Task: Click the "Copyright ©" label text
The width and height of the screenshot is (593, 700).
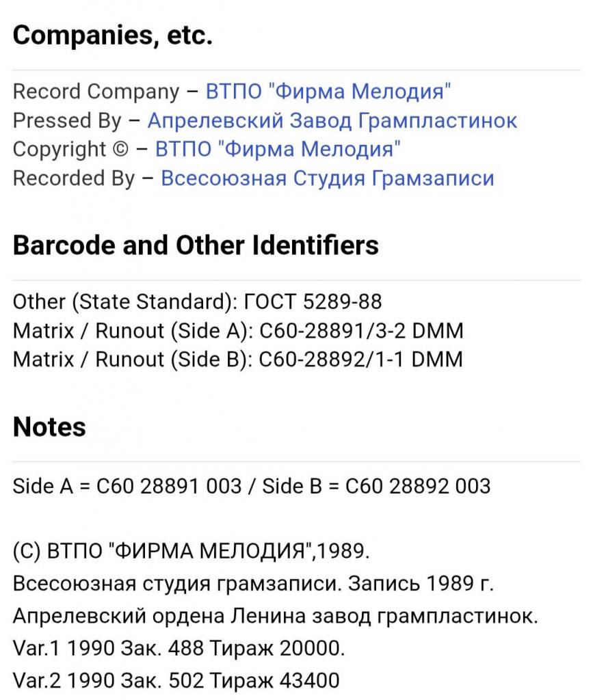Action: click(70, 149)
